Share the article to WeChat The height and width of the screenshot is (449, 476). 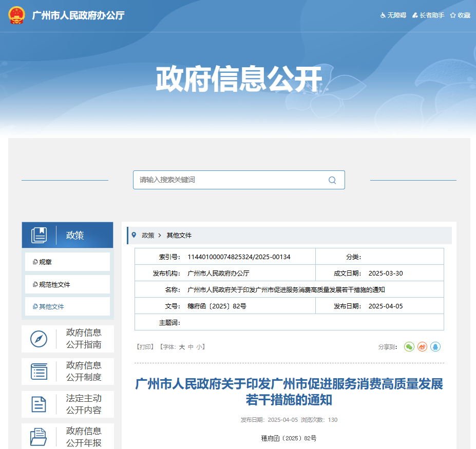tap(409, 347)
